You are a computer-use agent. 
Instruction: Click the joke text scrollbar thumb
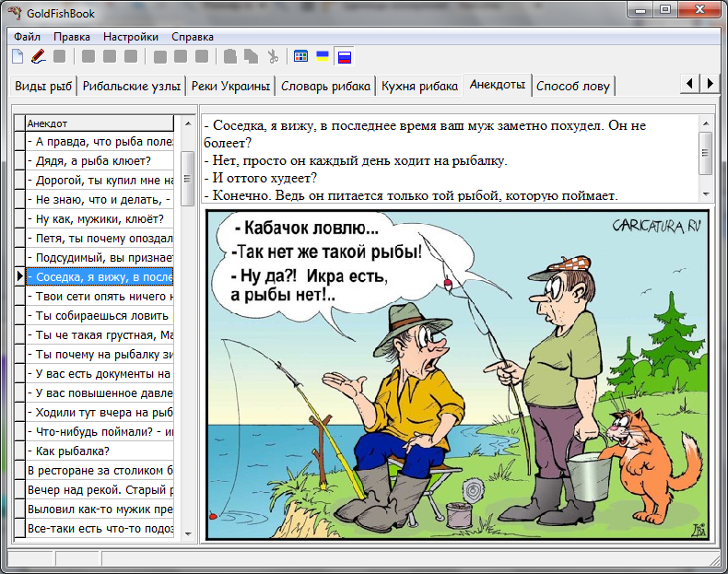(706, 153)
